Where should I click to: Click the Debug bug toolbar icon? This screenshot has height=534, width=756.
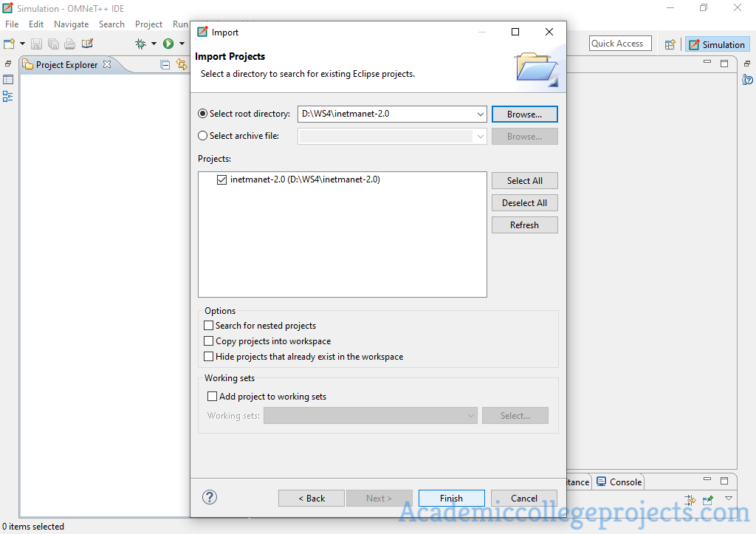[x=141, y=44]
